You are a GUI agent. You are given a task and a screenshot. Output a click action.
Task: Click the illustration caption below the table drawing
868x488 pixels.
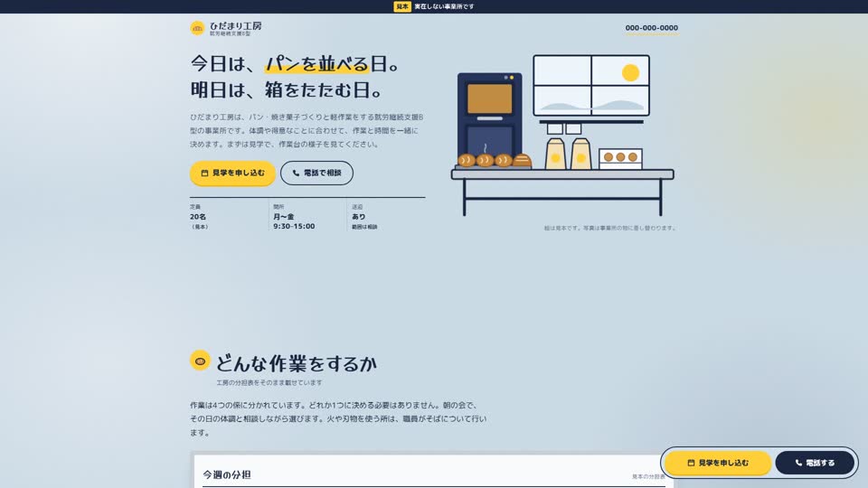pyautogui.click(x=609, y=228)
